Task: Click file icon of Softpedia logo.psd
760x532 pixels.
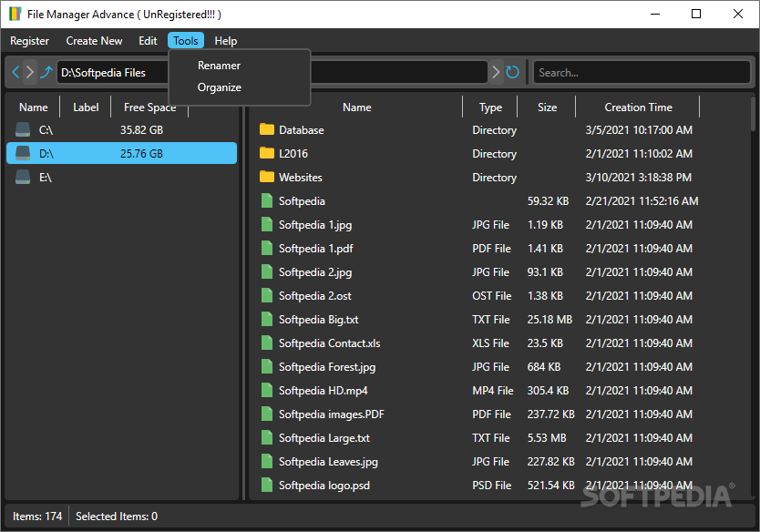Action: (267, 486)
